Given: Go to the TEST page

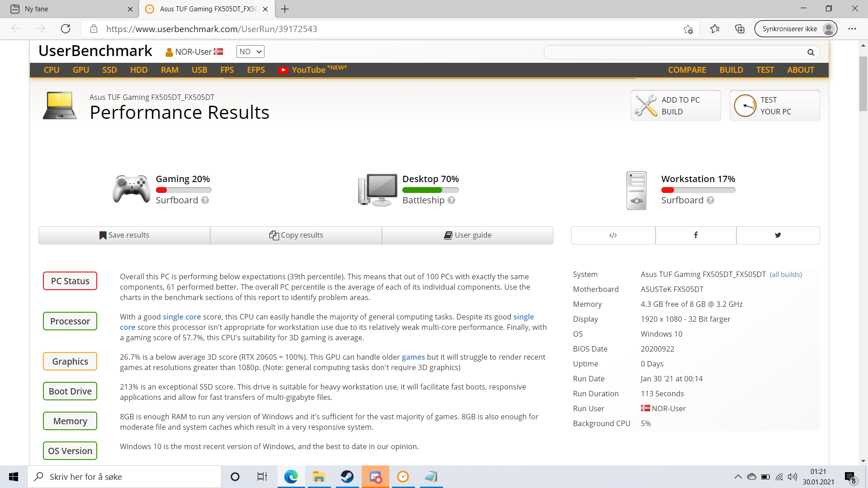Looking at the screenshot, I should coord(765,70).
